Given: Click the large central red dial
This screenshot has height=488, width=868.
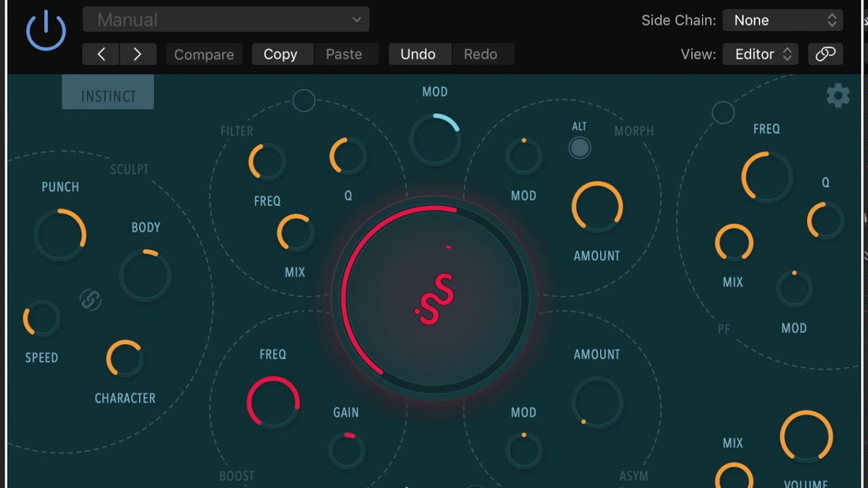Looking at the screenshot, I should pyautogui.click(x=434, y=299).
